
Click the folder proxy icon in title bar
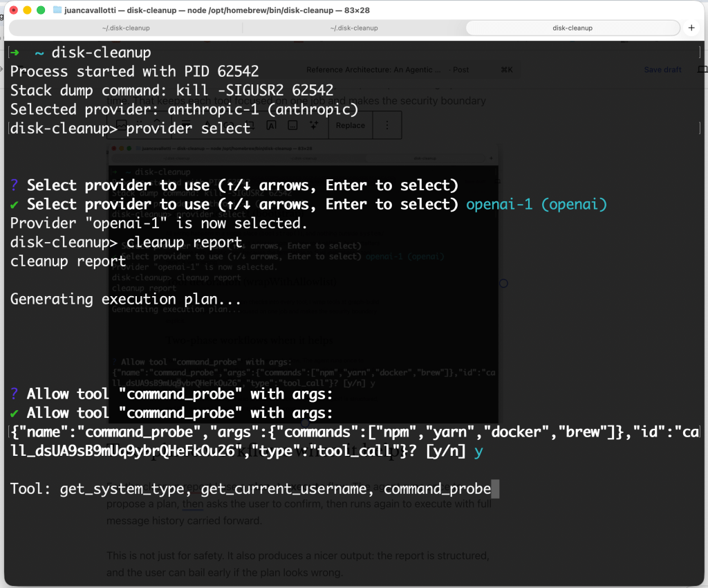pyautogui.click(x=58, y=10)
